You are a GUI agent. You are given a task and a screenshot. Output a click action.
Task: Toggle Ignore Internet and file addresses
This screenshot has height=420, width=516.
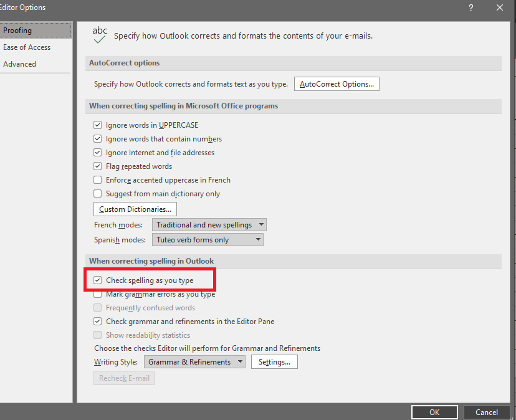[97, 153]
